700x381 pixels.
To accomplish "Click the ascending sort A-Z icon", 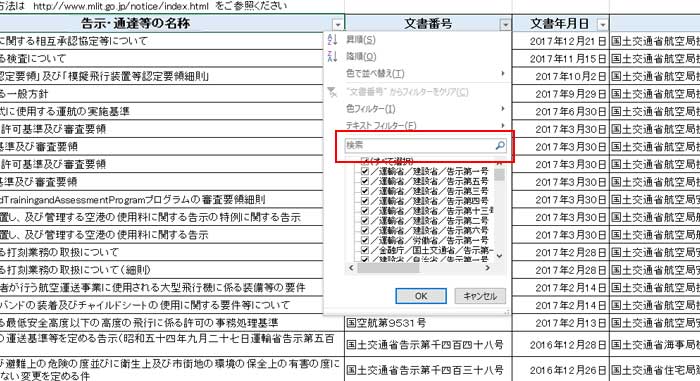I will (332, 40).
